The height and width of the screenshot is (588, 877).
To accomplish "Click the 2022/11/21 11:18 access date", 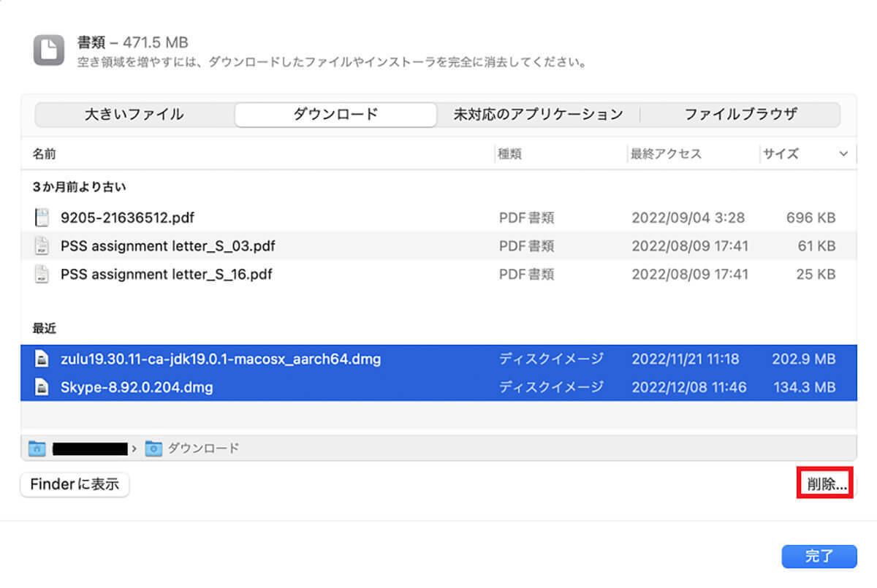I will [x=686, y=359].
